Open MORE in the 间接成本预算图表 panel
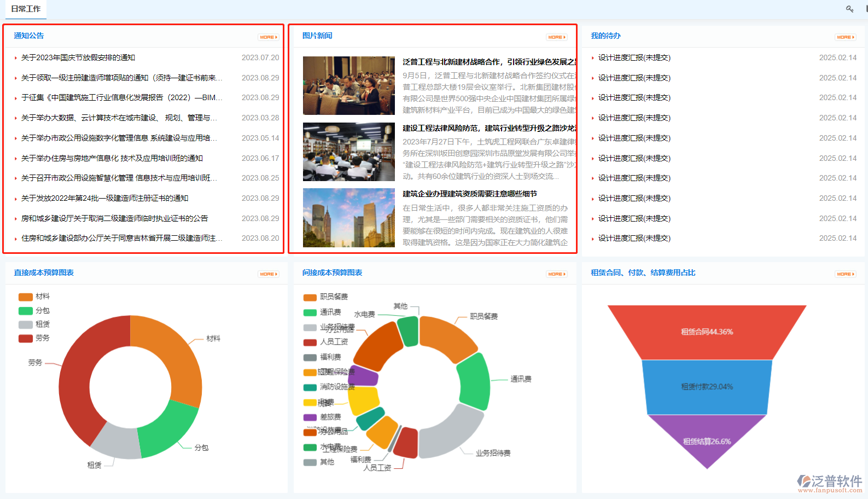The width and height of the screenshot is (868, 499). coord(556,274)
